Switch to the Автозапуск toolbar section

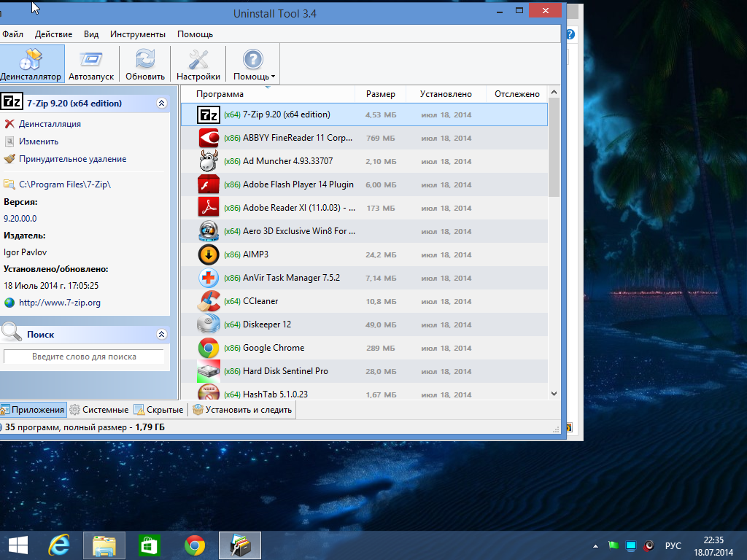[x=91, y=64]
